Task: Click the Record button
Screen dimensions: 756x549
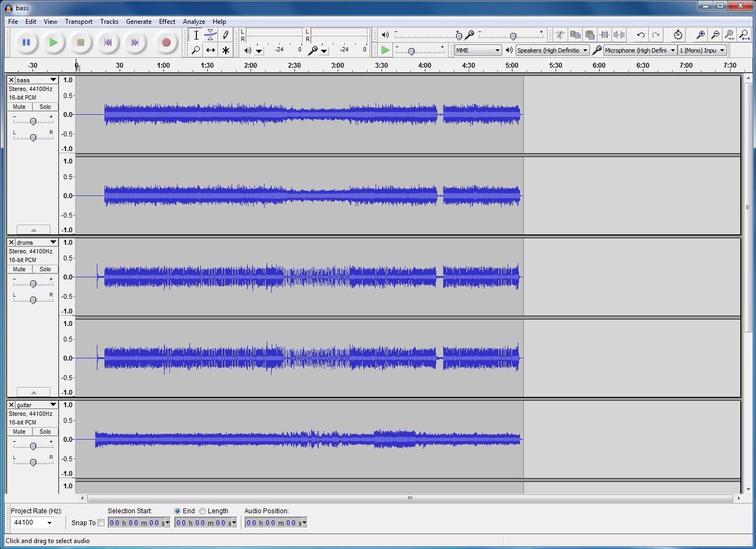Action: click(x=166, y=42)
